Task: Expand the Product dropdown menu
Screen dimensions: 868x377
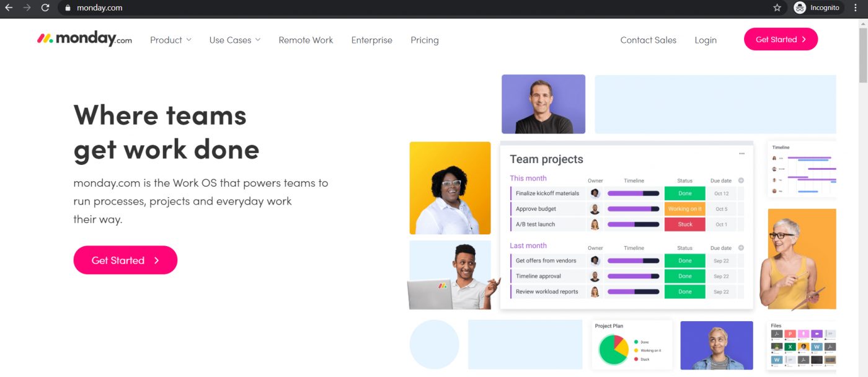Action: [x=170, y=40]
